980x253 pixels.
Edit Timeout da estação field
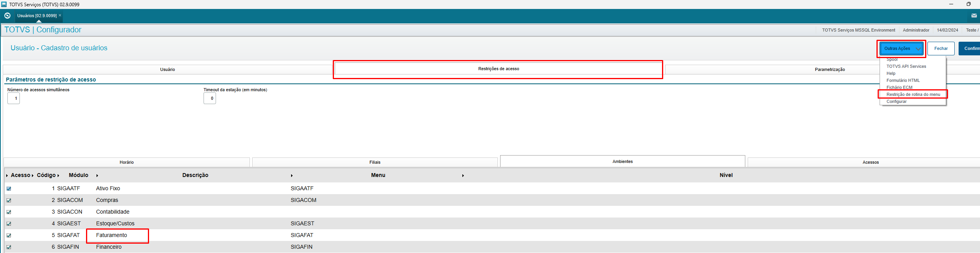(210, 98)
